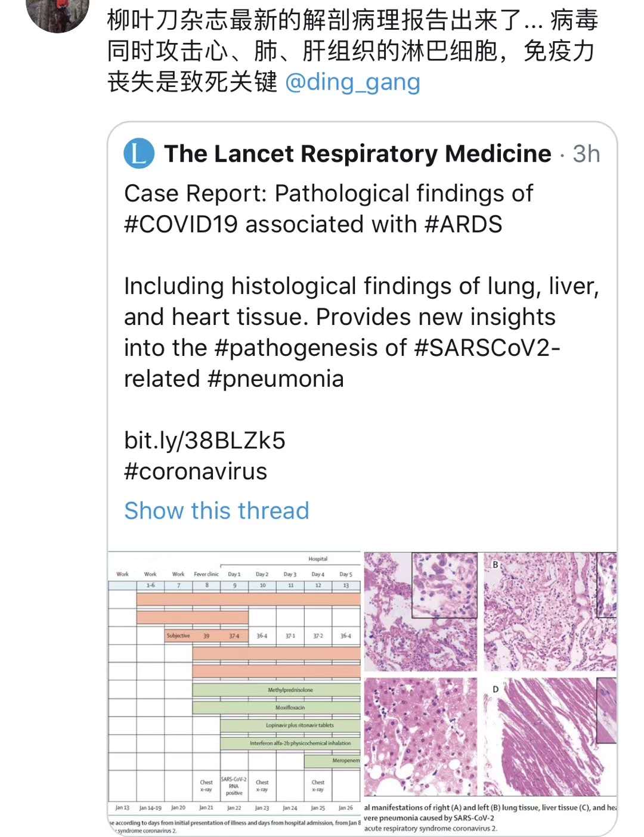The image size is (644, 837).
Task: Open the @ding_gang mention
Action: [x=353, y=82]
